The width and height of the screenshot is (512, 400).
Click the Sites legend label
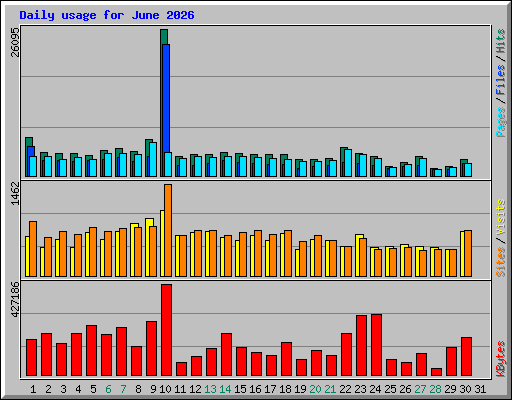tap(501, 262)
